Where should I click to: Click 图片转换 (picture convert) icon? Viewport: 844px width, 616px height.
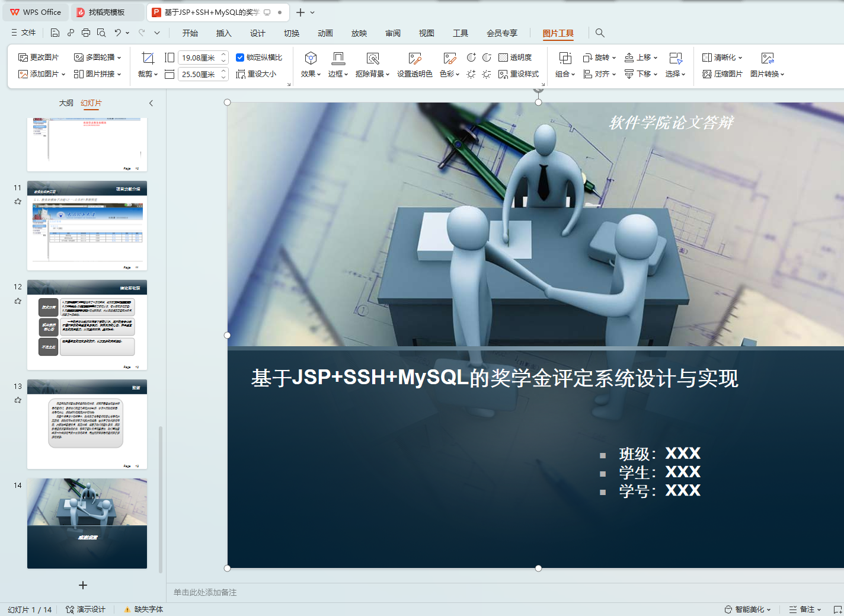768,58
